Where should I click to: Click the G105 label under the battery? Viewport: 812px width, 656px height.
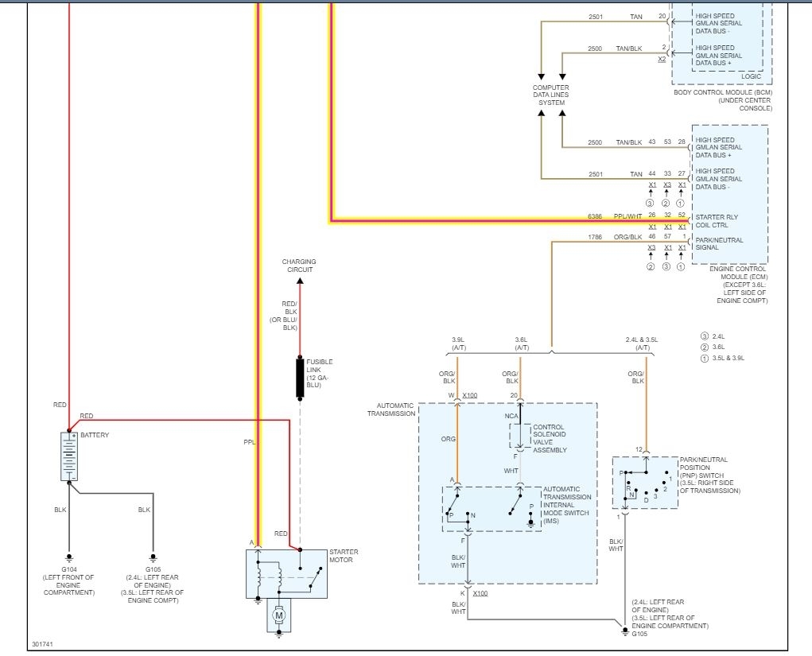(153, 569)
